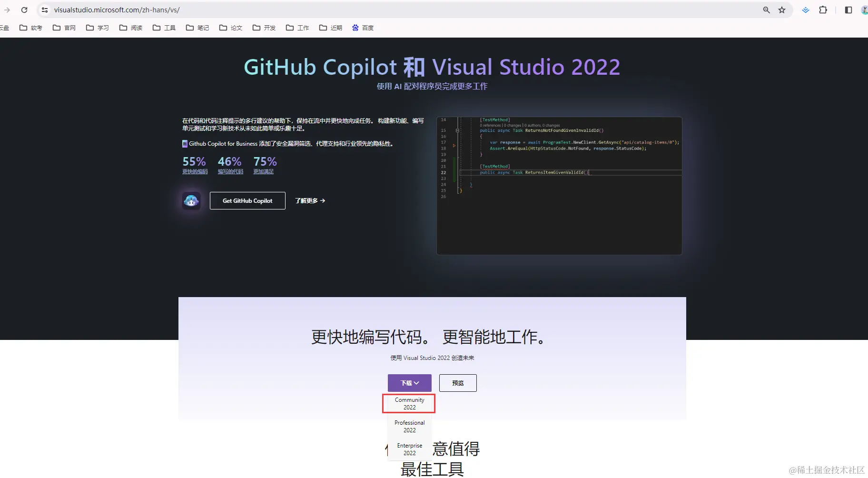Open the 工具 bookmark folder
Viewport: 868px width, 478px height.
pyautogui.click(x=164, y=28)
